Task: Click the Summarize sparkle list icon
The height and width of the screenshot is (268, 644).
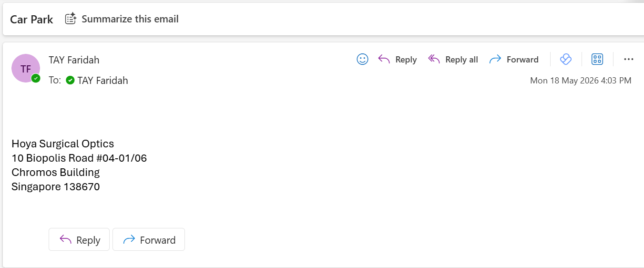Action: coord(71,19)
